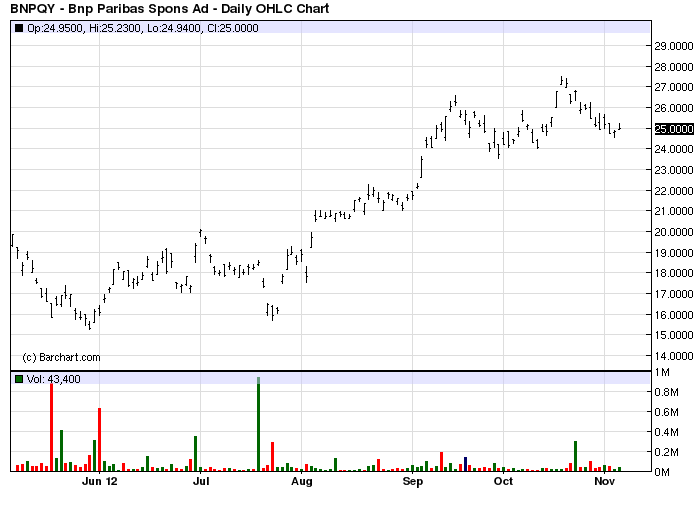
Task: Click the 21.0000 price axis label
Action: [x=674, y=211]
